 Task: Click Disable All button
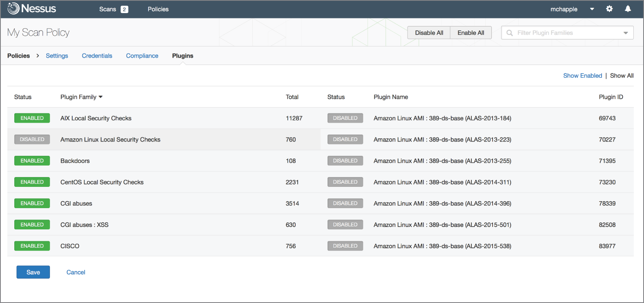(429, 33)
